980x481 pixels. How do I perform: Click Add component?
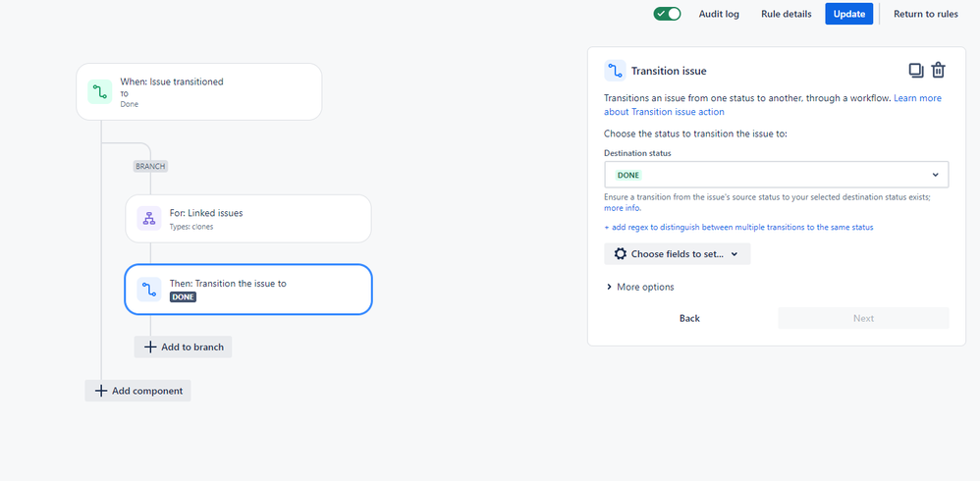pyautogui.click(x=138, y=391)
